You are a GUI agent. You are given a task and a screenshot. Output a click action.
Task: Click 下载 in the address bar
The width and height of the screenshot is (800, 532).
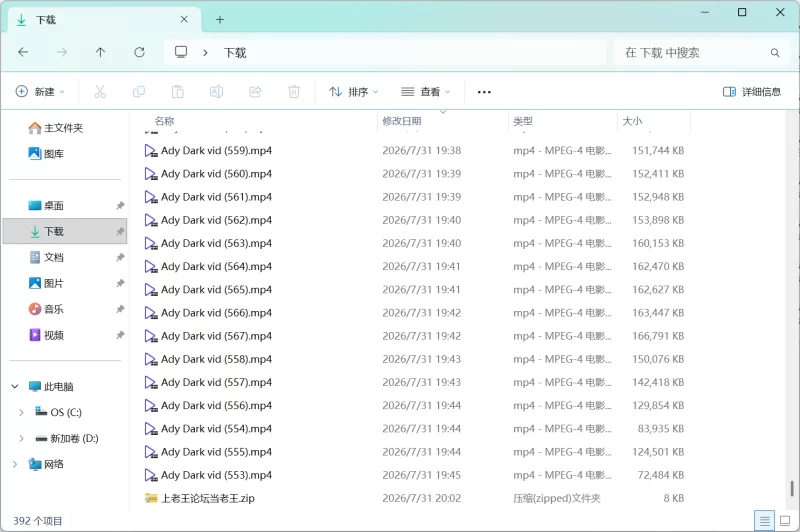235,53
